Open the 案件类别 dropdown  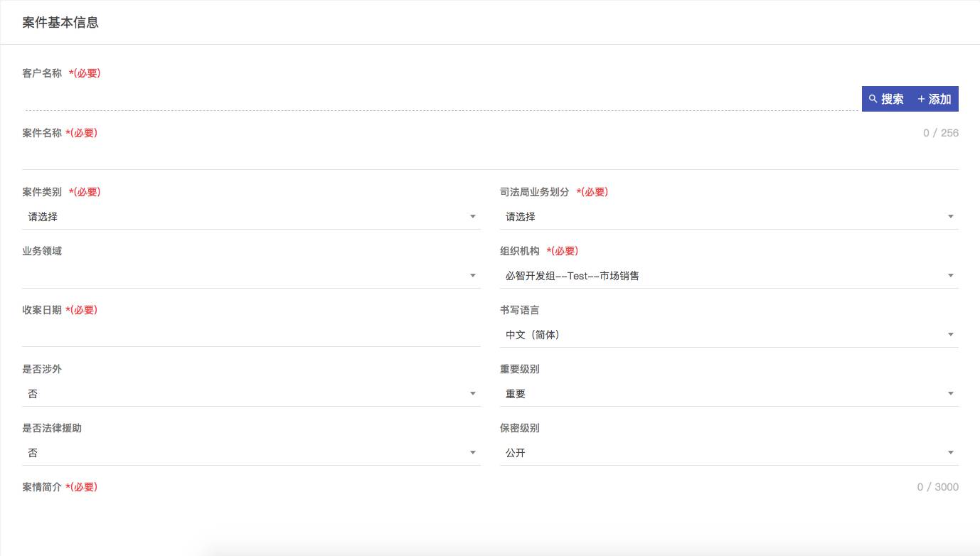(x=250, y=217)
